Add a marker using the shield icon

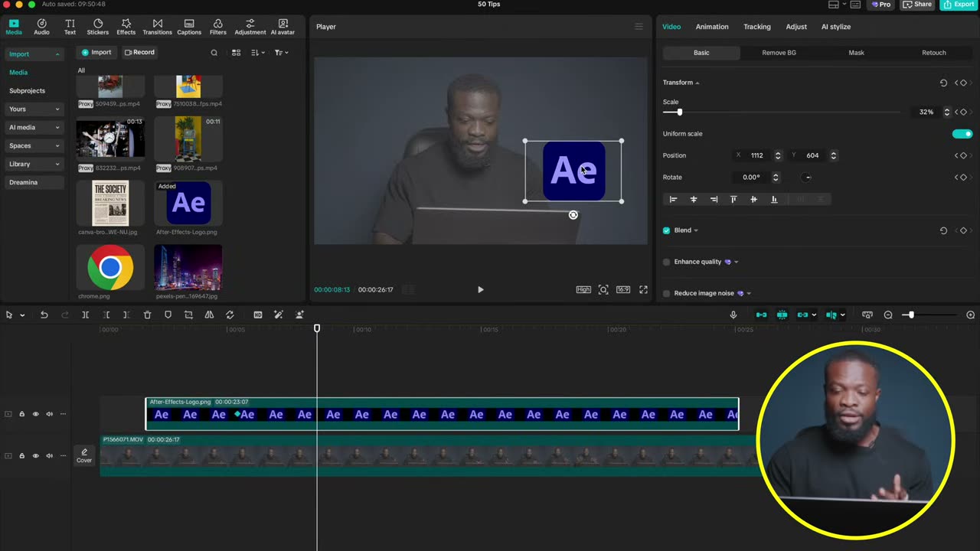[168, 315]
